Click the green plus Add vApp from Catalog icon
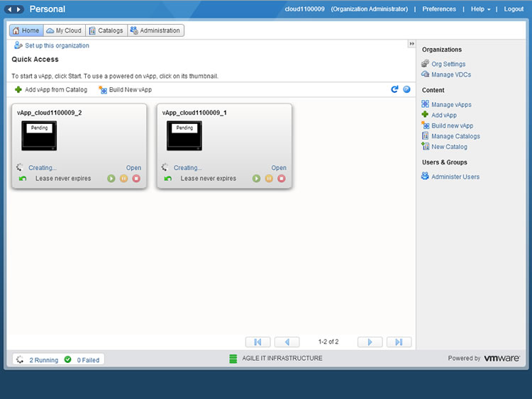 pos(18,89)
